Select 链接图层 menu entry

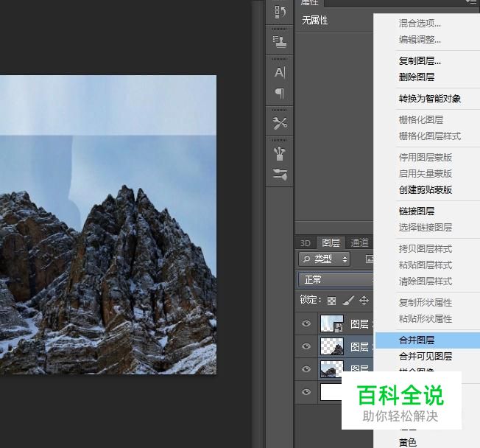[417, 211]
